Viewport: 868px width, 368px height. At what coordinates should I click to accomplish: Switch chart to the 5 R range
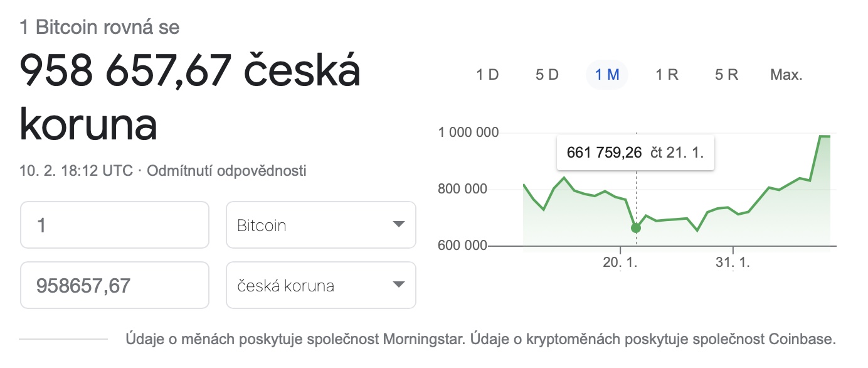point(726,75)
